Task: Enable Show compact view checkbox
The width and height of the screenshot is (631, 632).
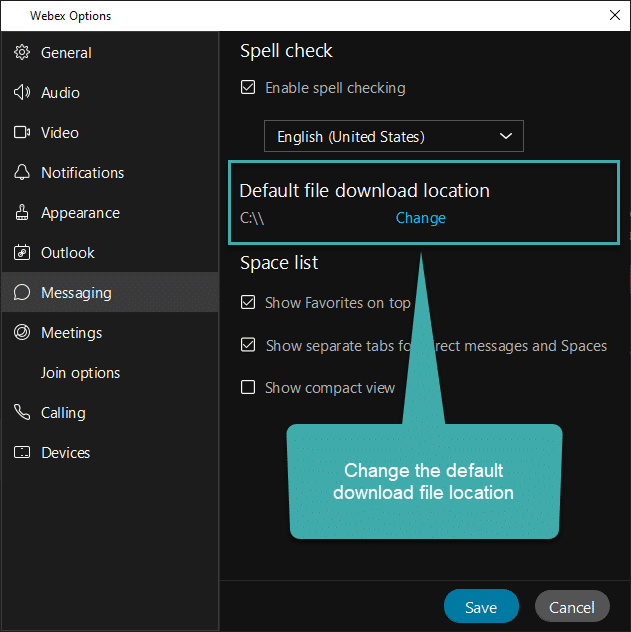Action: click(248, 387)
